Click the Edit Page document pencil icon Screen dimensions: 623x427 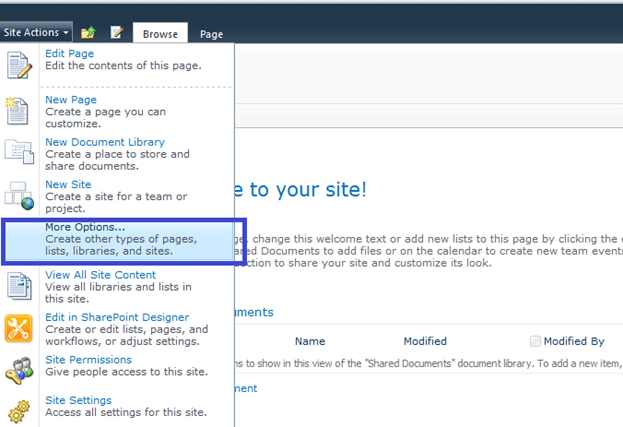19,65
